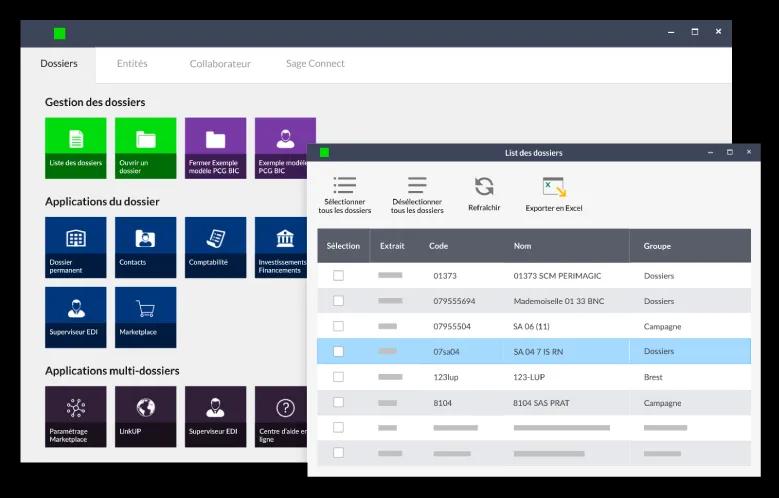Open the Paramétrage Marketplace tile
The height and width of the screenshot is (498, 779).
pos(76,416)
